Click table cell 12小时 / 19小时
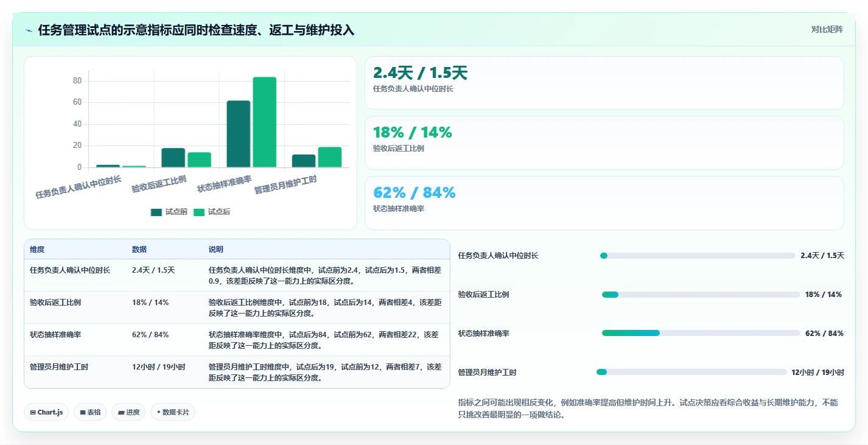Image resolution: width=868 pixels, height=445 pixels. (159, 367)
